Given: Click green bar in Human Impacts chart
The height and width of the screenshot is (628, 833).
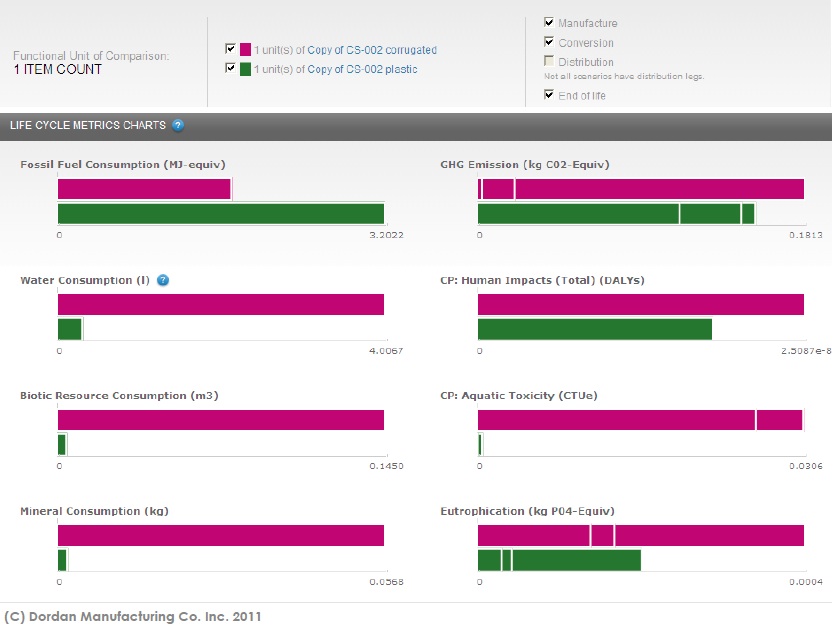Looking at the screenshot, I should coord(594,329).
